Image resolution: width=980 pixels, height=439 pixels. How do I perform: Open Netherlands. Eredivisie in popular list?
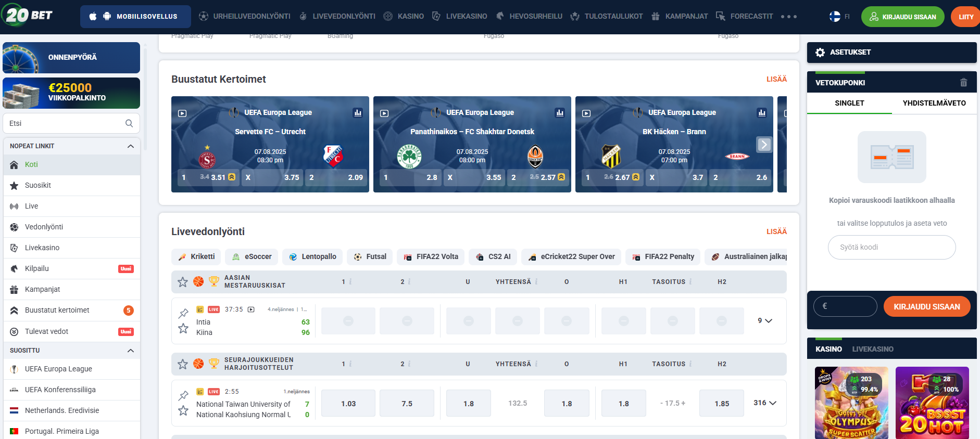click(x=72, y=411)
